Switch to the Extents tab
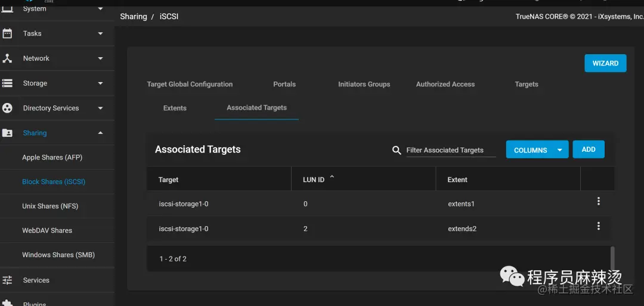 point(175,108)
